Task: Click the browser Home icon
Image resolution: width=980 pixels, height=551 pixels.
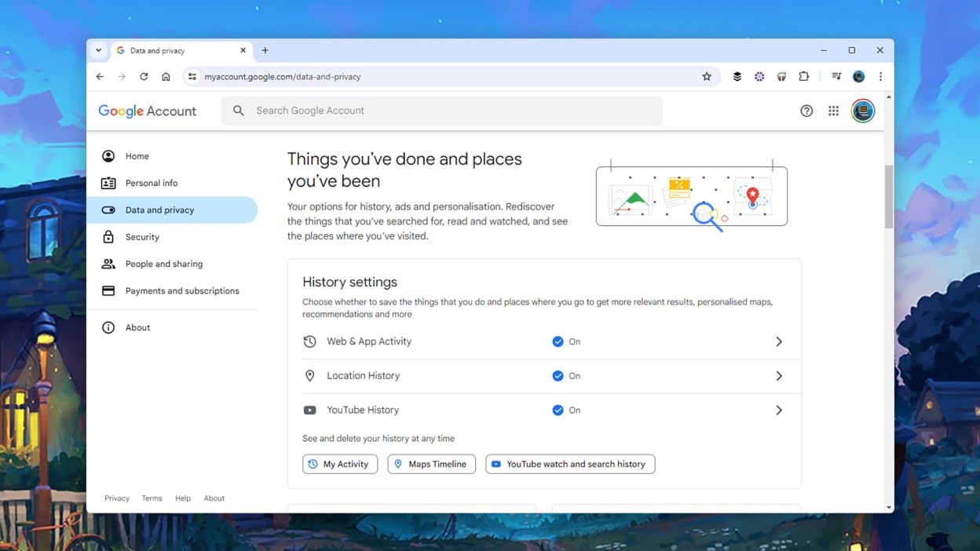Action: coord(166,77)
